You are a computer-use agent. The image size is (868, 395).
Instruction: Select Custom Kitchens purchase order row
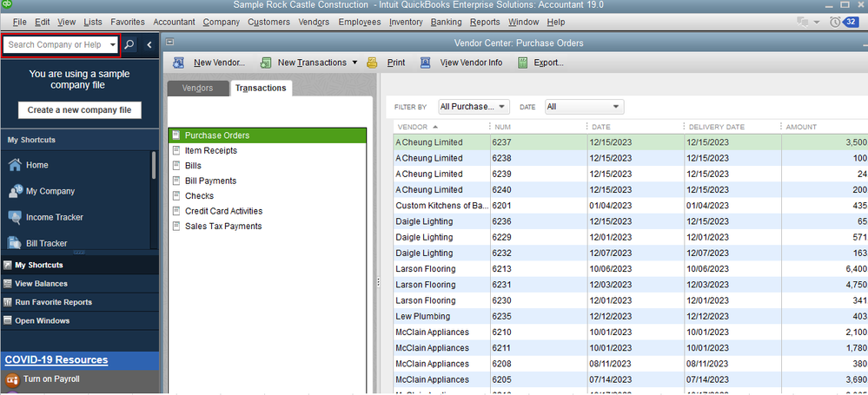[x=631, y=205]
